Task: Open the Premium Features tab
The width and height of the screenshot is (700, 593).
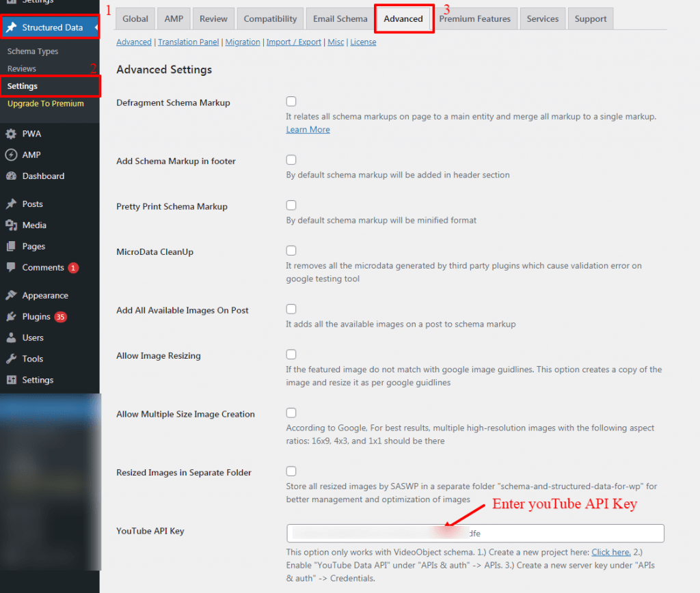Action: (474, 18)
